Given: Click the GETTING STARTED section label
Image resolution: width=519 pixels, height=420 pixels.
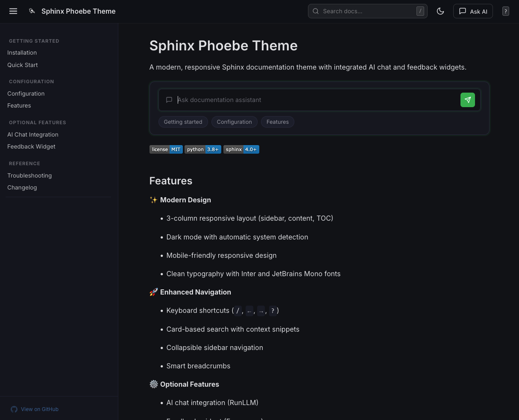Looking at the screenshot, I should [34, 41].
